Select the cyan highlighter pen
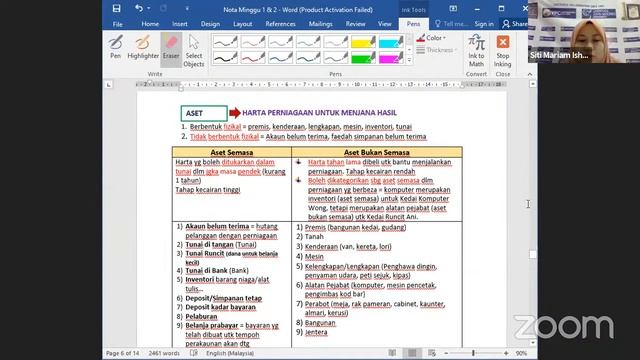The image size is (640, 360). pyautogui.click(x=391, y=41)
